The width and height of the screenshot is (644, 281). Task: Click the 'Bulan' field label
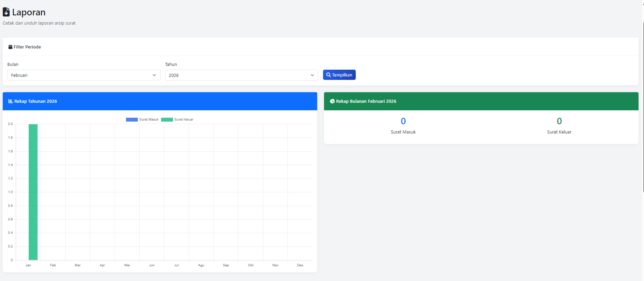pyautogui.click(x=13, y=64)
